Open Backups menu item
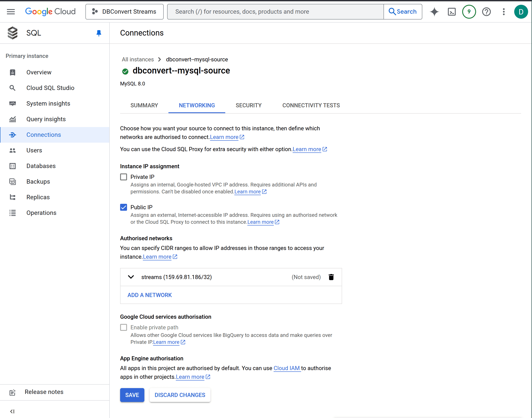Viewport: 532px width, 418px height. pos(55,182)
